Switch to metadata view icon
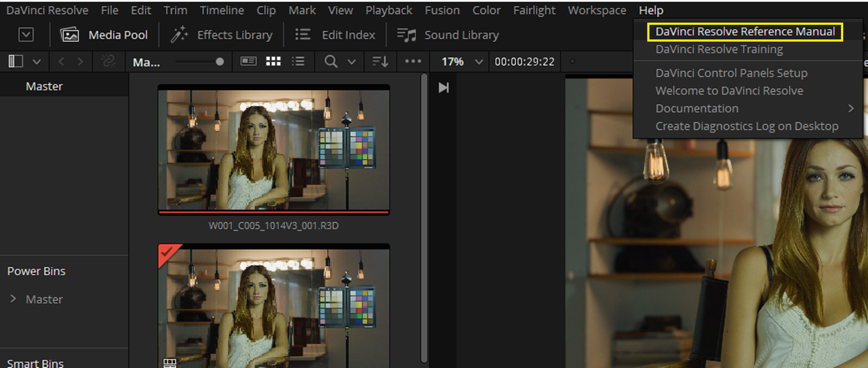 tap(249, 62)
